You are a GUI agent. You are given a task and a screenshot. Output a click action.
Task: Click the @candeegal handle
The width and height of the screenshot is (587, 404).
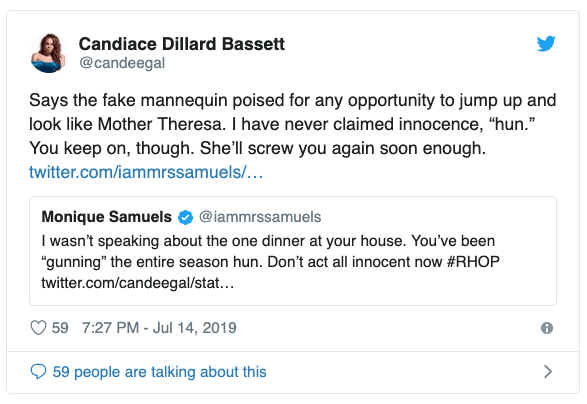[x=122, y=63]
